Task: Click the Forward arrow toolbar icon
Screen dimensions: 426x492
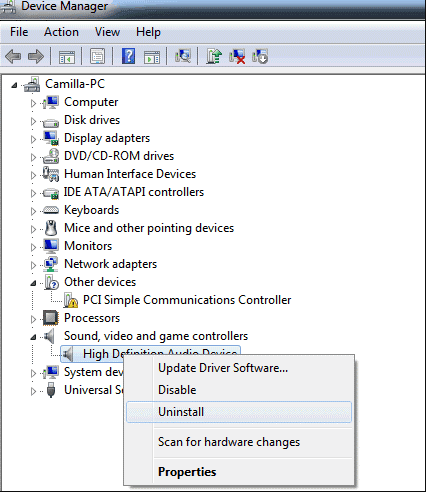Action: point(36,56)
